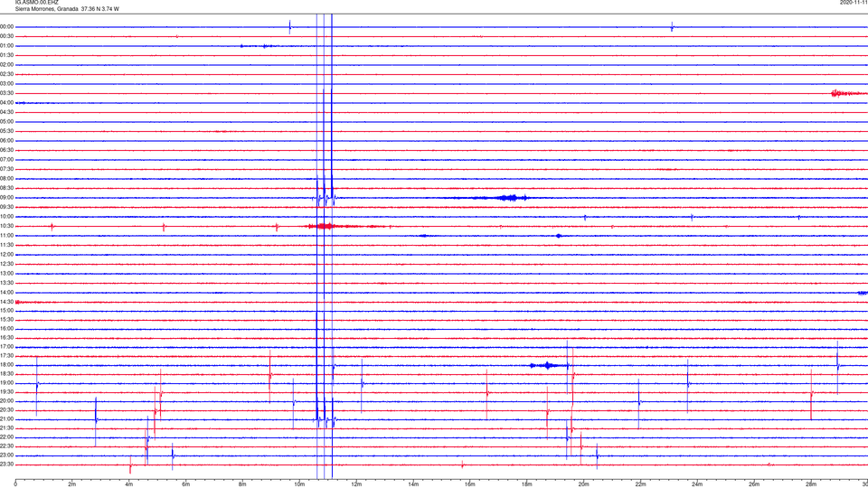The width and height of the screenshot is (868, 488).
Task: Select the 09:30 time row label
Action: 7,207
